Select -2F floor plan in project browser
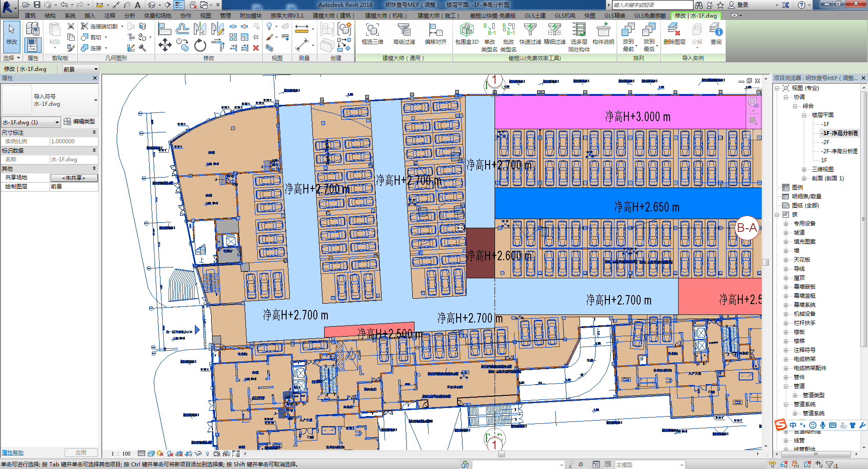 825,142
